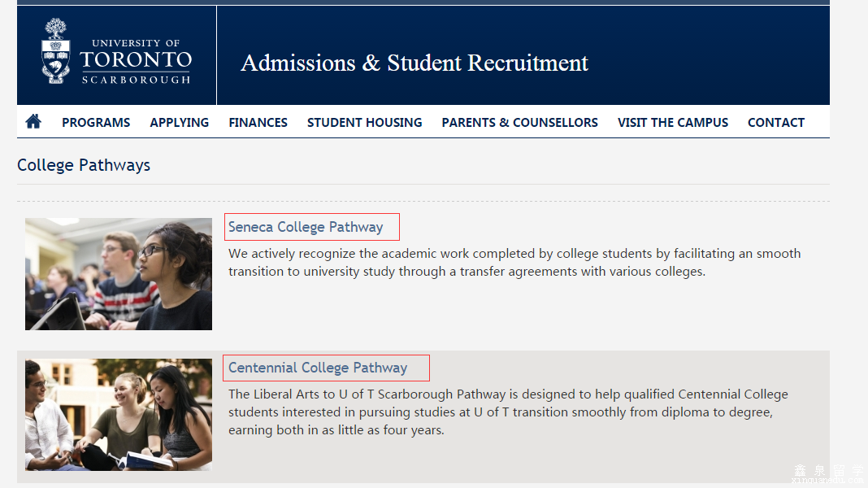Image resolution: width=868 pixels, height=488 pixels.
Task: Click the Seneca pathway description paragraph
Action: [x=514, y=263]
